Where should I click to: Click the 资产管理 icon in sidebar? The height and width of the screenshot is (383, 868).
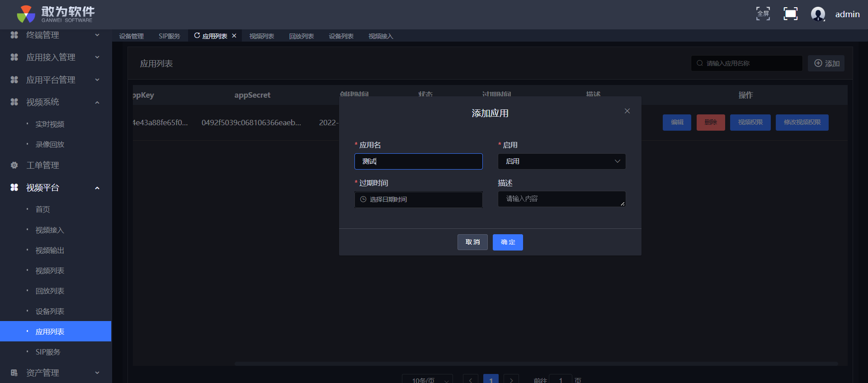pyautogui.click(x=14, y=373)
